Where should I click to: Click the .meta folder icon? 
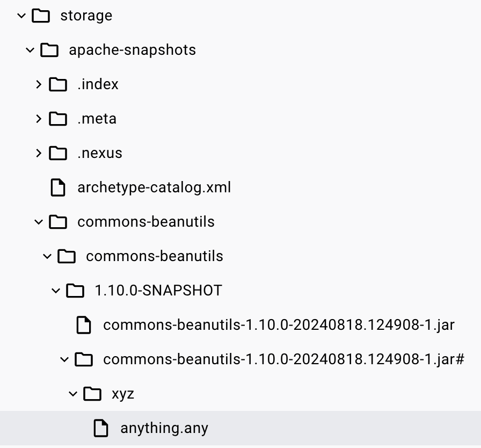[x=58, y=118]
